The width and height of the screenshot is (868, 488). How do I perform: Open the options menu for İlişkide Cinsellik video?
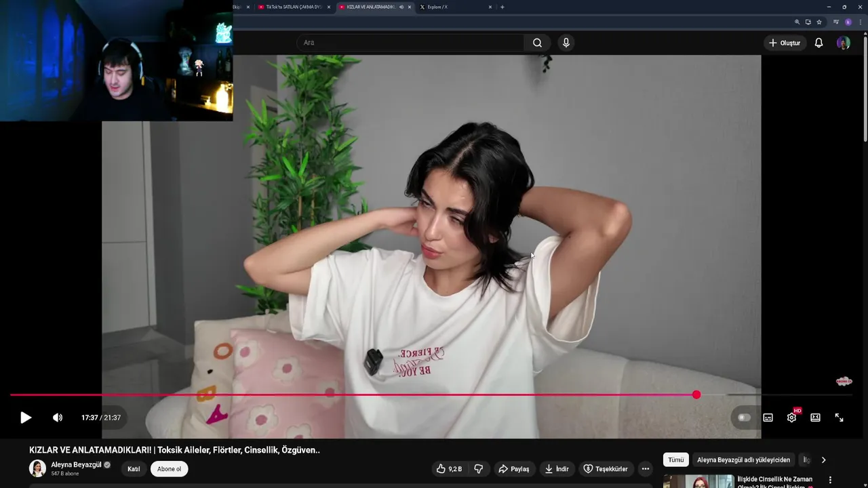(x=830, y=480)
